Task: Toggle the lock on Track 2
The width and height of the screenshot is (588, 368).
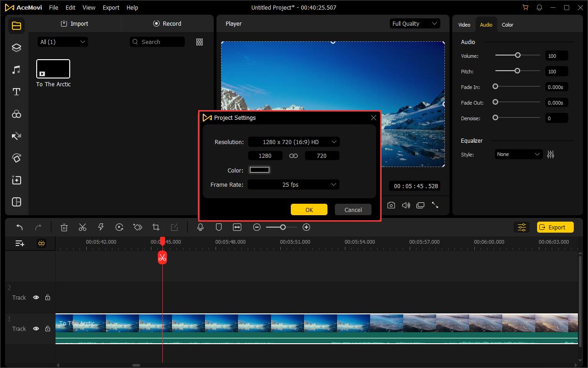Action: point(48,297)
